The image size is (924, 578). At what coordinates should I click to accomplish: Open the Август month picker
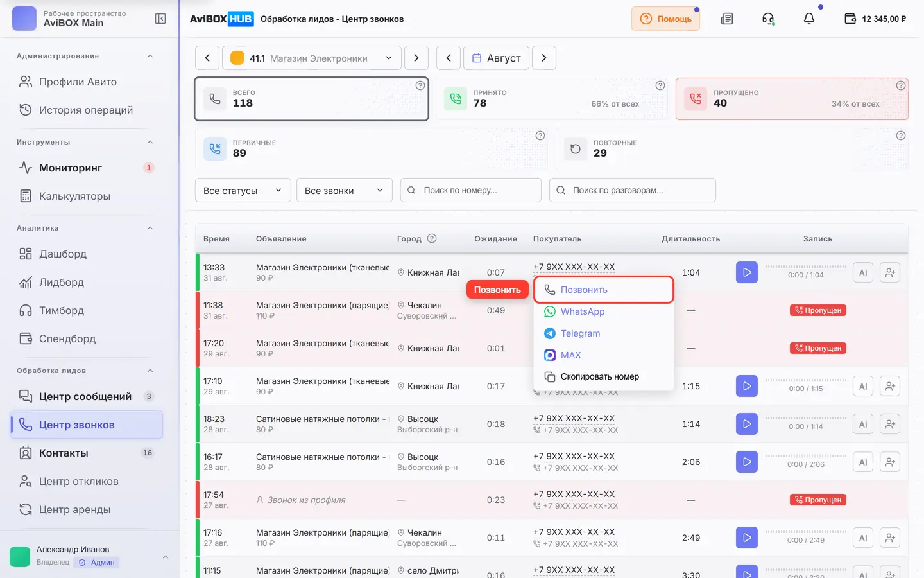tap(497, 58)
